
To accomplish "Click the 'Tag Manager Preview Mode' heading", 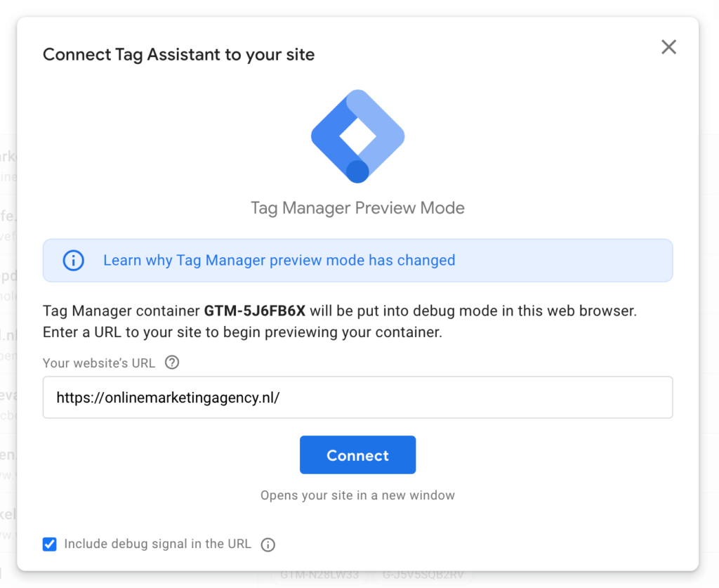I will pos(357,209).
